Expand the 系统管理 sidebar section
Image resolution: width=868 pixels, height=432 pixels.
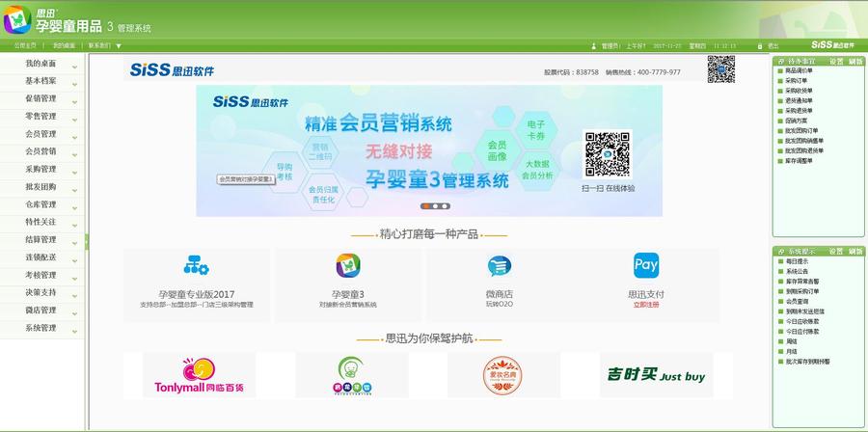click(x=41, y=328)
